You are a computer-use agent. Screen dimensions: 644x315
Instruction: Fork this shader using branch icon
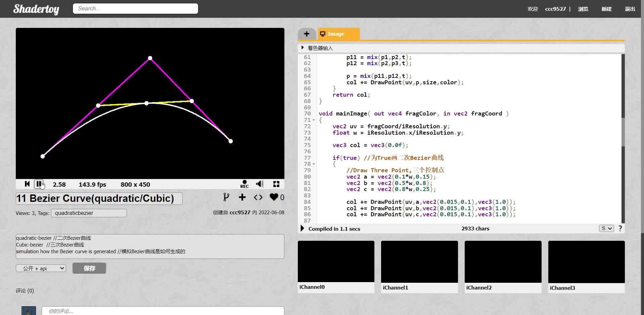[x=226, y=197]
